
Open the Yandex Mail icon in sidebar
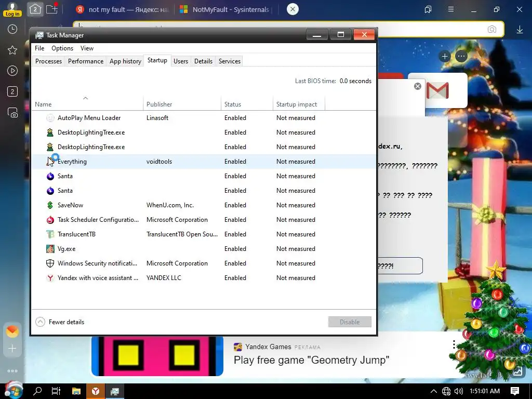pyautogui.click(x=12, y=331)
